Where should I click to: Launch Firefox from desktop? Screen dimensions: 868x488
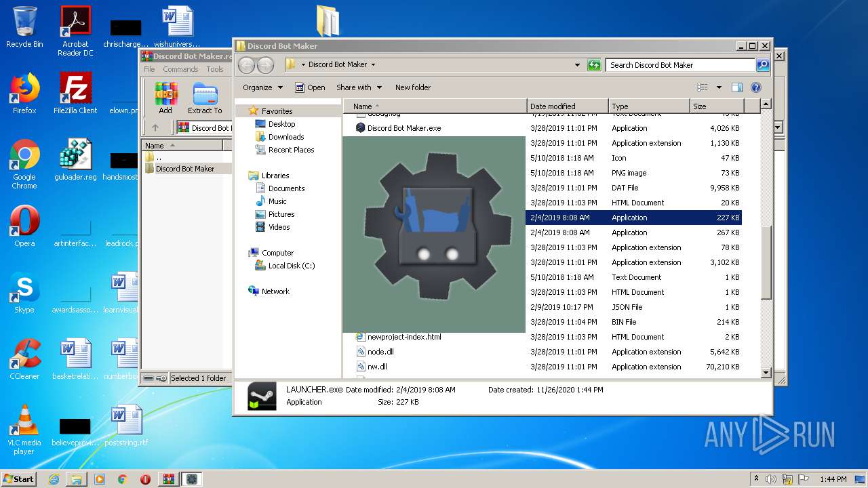(24, 94)
